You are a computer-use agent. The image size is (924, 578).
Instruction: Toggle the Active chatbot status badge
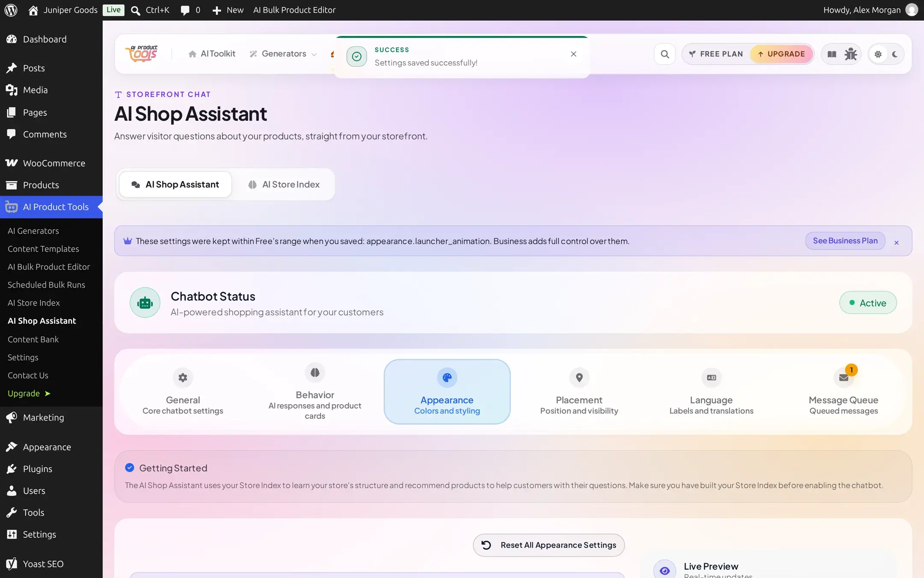[x=868, y=303]
